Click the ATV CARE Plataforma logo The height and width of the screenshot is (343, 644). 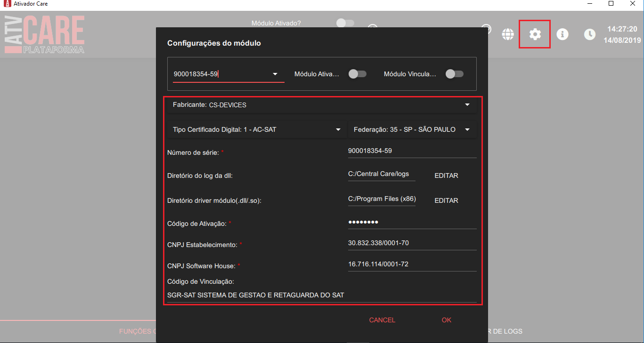[44, 34]
